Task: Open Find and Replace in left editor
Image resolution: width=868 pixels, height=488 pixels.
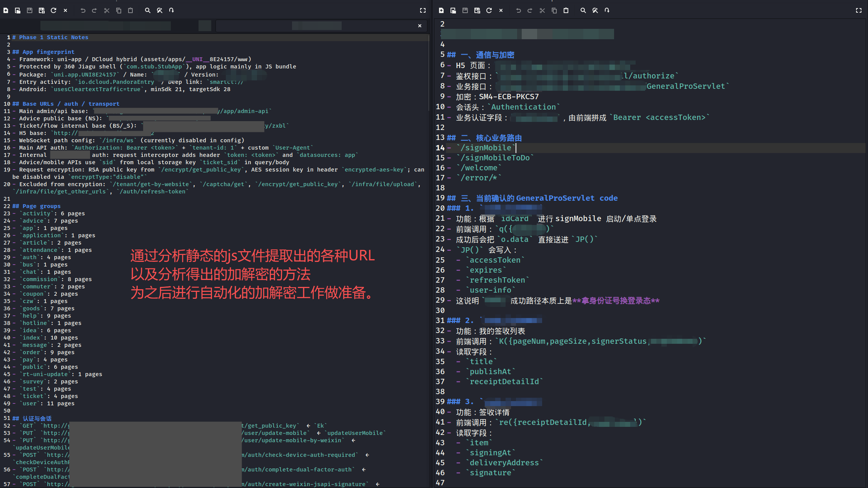Action: (159, 10)
